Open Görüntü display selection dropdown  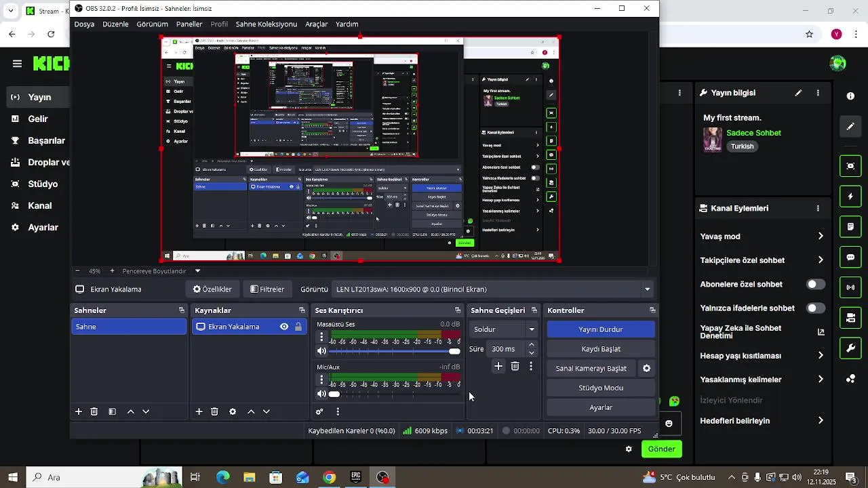tap(494, 289)
